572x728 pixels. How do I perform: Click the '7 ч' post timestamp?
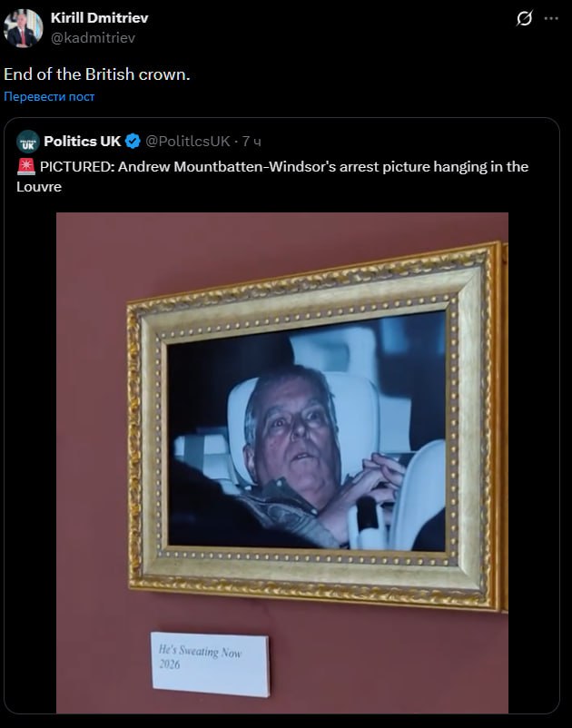(x=252, y=141)
